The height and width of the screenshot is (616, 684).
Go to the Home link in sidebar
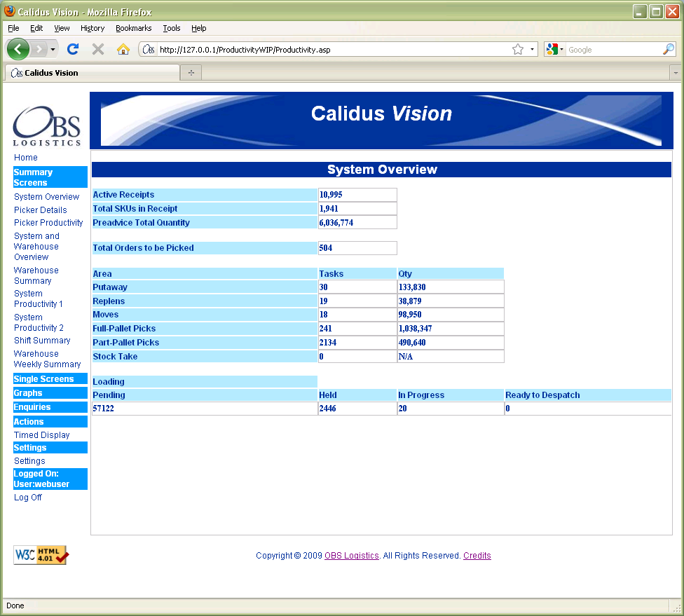pos(26,158)
